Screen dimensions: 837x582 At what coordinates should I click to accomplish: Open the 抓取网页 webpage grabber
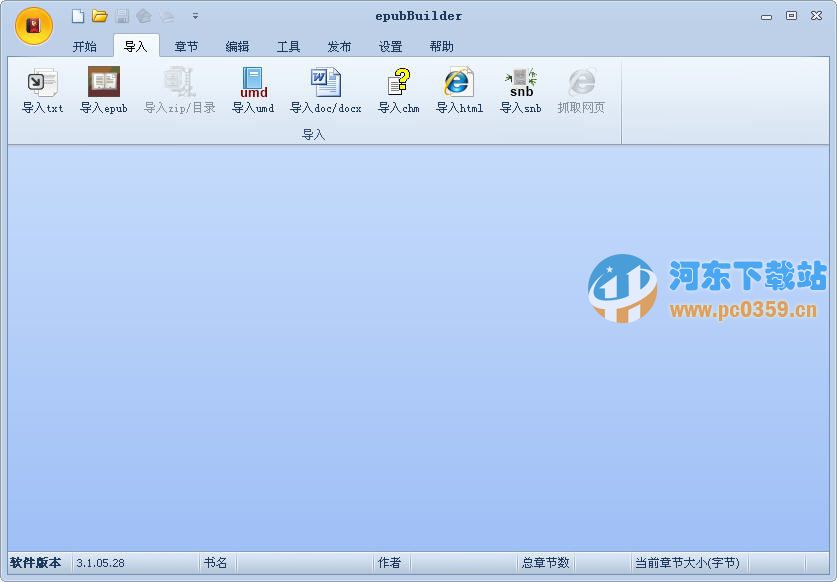[x=581, y=90]
